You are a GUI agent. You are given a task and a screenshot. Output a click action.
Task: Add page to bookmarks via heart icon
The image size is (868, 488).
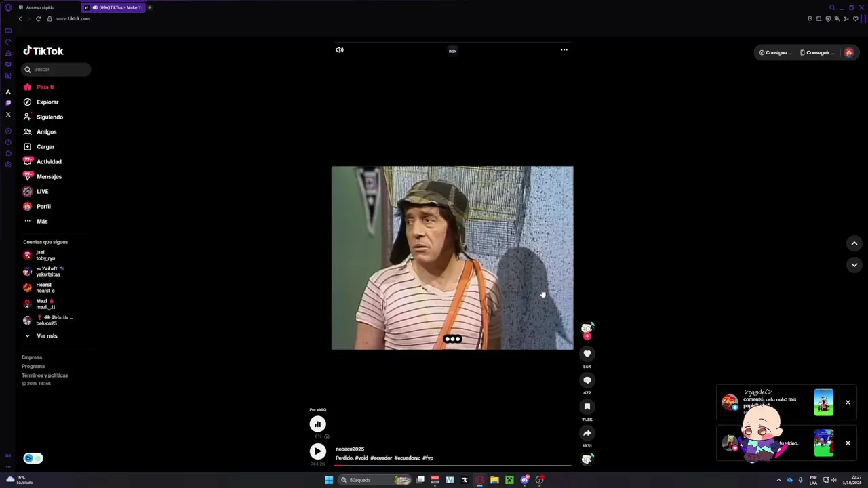(855, 19)
